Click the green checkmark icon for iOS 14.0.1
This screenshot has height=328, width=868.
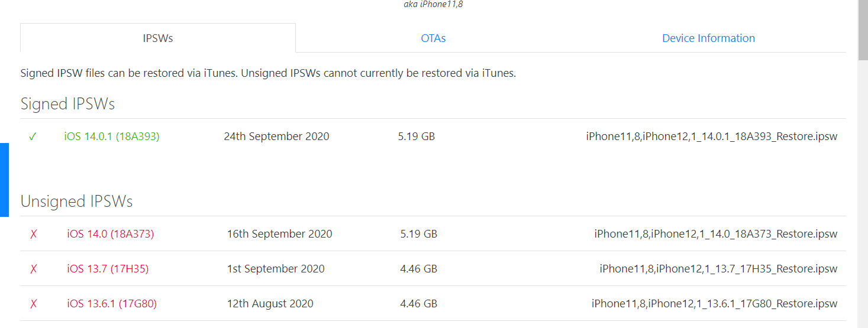(x=33, y=137)
